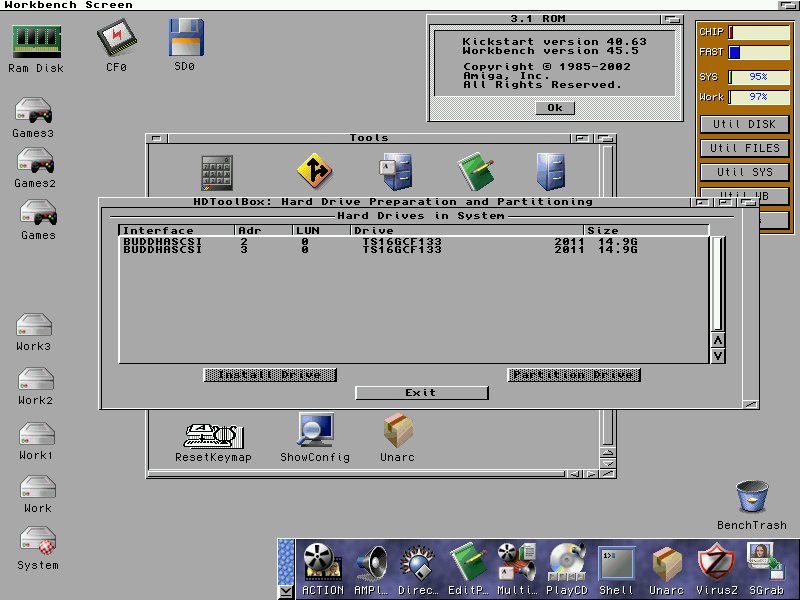Select the calculator icon in Tools window
800x600 pixels.
pos(217,172)
